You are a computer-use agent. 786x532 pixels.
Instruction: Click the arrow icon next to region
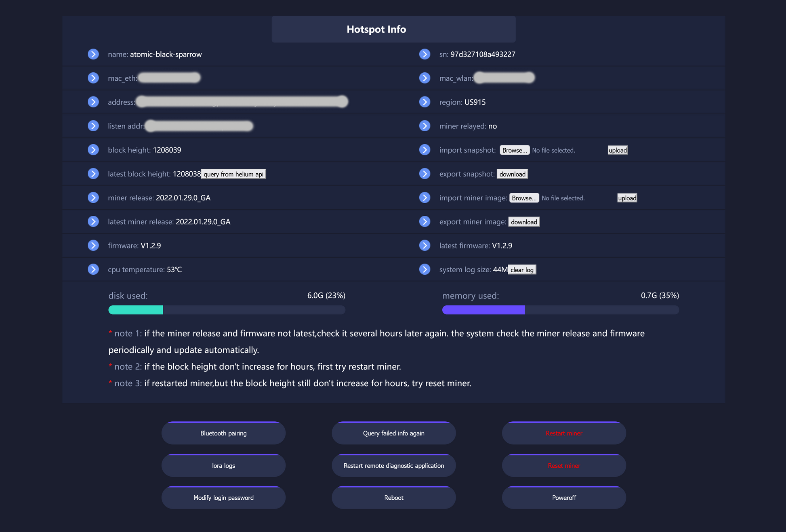coord(425,102)
